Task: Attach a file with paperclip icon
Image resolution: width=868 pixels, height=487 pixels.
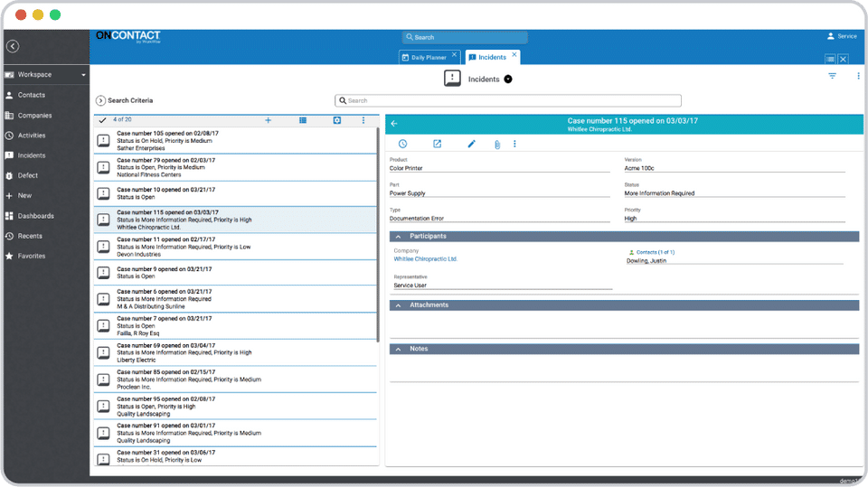Action: (497, 145)
